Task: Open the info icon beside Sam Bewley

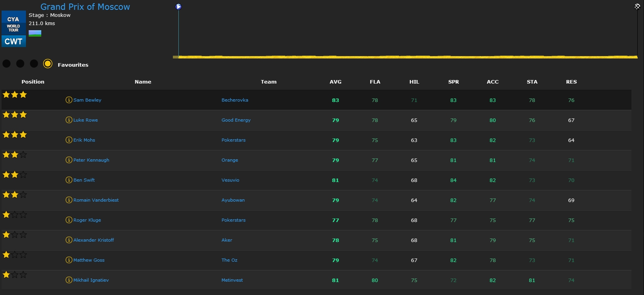Action: [x=69, y=100]
